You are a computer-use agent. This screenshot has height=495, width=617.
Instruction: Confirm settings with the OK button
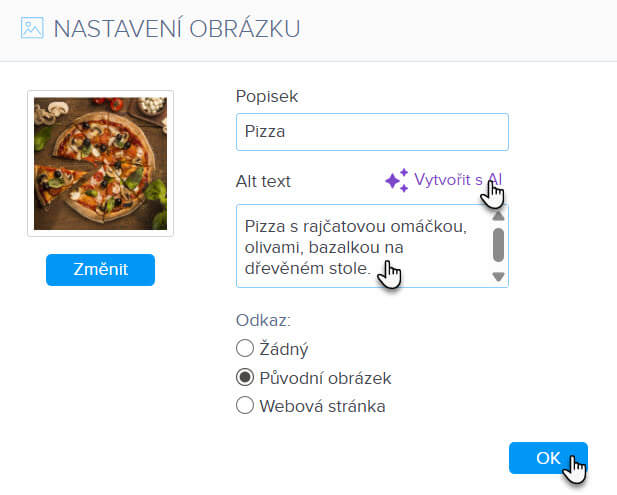[x=548, y=458]
